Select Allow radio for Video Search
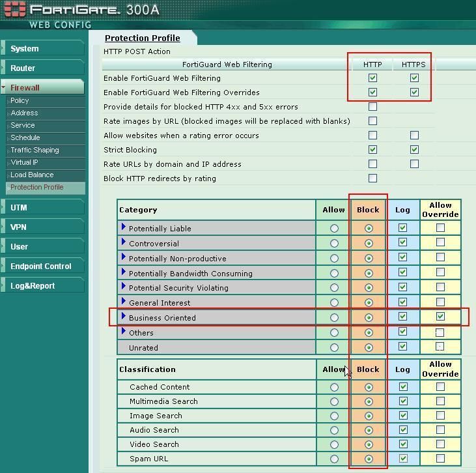The image size is (476, 473). [334, 445]
